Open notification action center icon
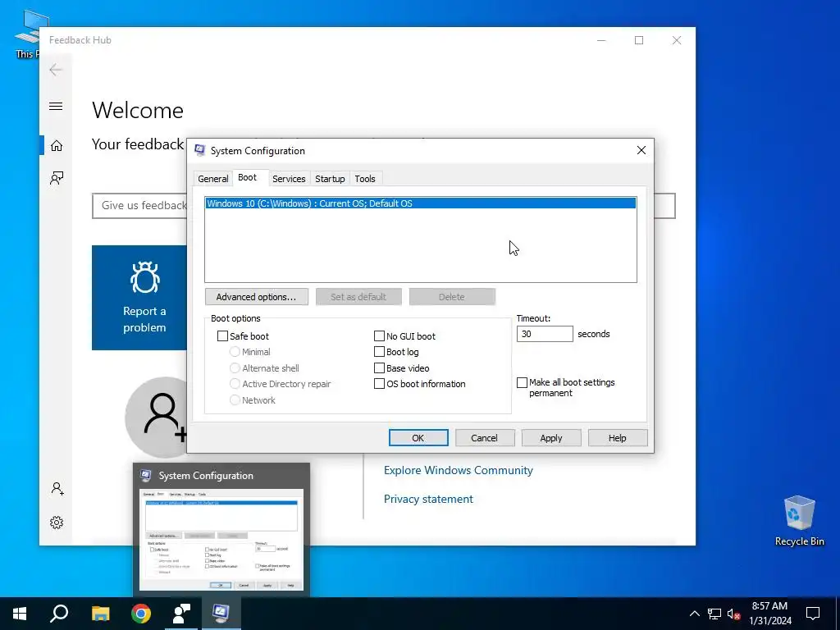This screenshot has width=840, height=630. point(813,614)
